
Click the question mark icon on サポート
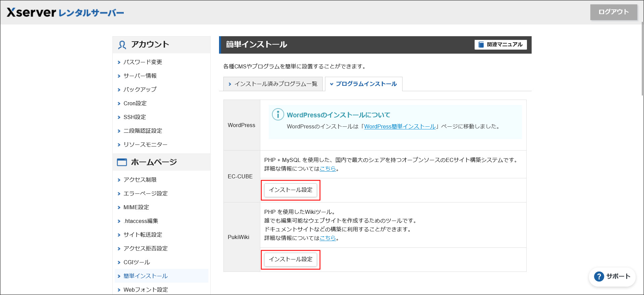click(599, 277)
